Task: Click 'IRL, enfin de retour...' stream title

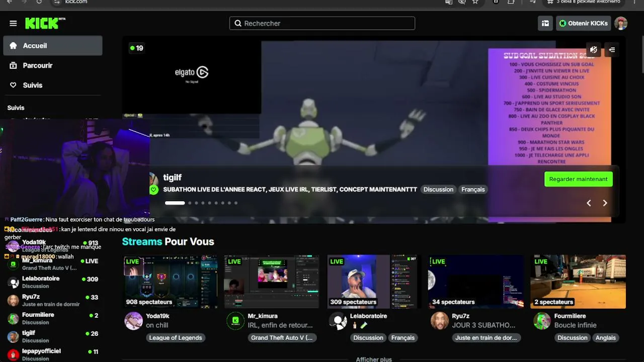Action: pos(280,325)
